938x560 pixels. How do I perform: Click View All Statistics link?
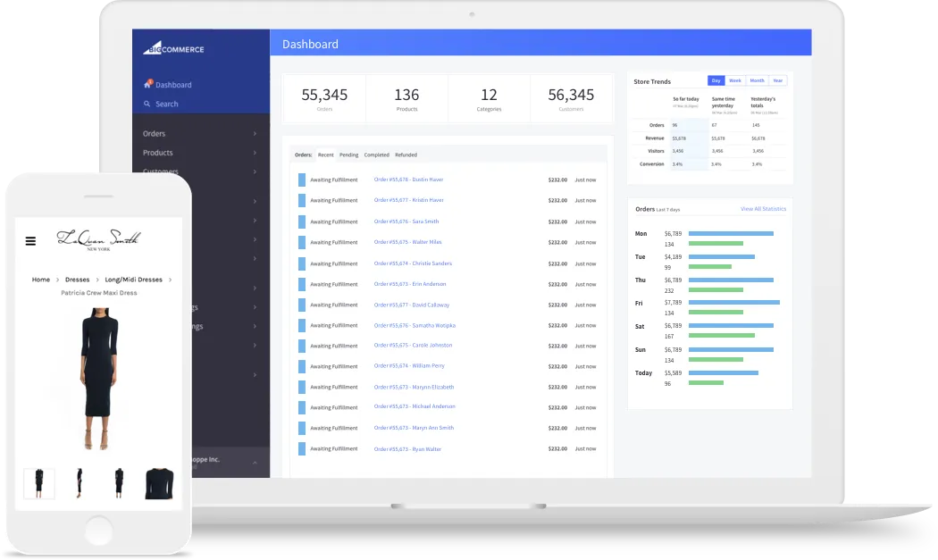point(763,209)
